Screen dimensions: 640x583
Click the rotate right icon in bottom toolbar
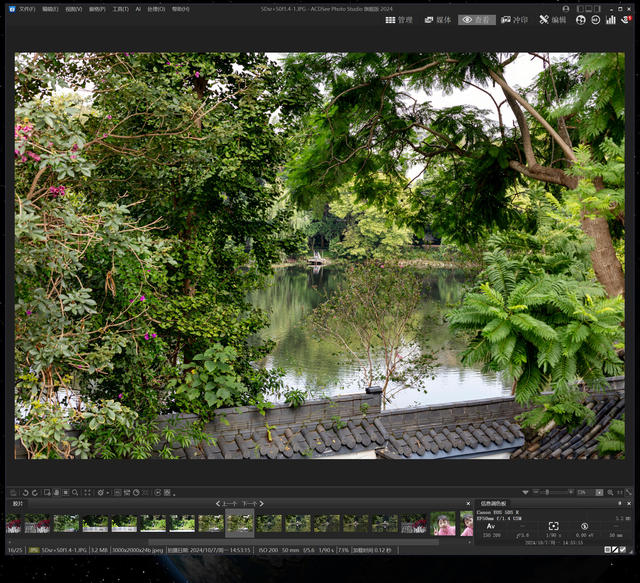point(34,492)
